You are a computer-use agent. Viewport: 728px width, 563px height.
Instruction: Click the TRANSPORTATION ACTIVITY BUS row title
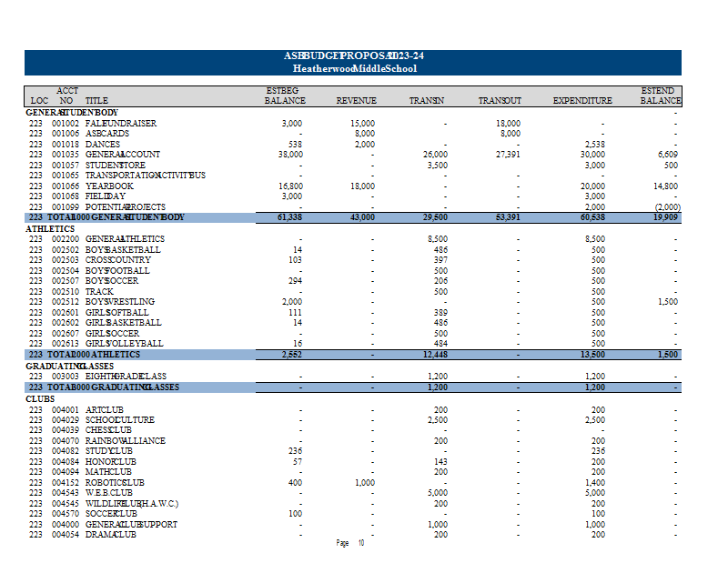[146, 176]
